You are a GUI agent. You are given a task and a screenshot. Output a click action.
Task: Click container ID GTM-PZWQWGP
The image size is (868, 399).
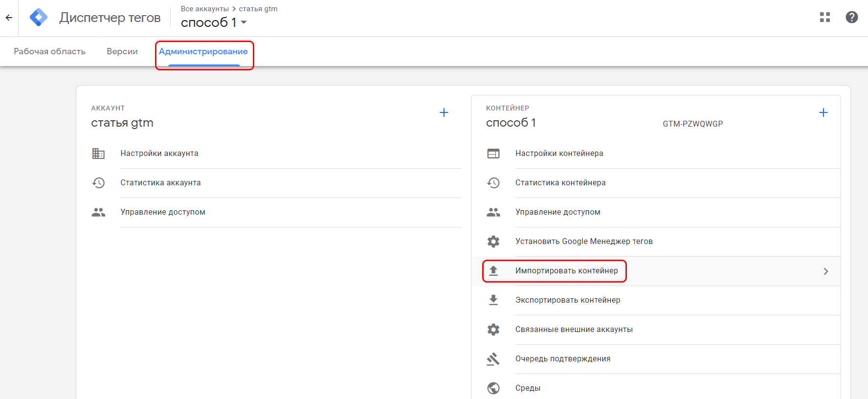click(693, 124)
